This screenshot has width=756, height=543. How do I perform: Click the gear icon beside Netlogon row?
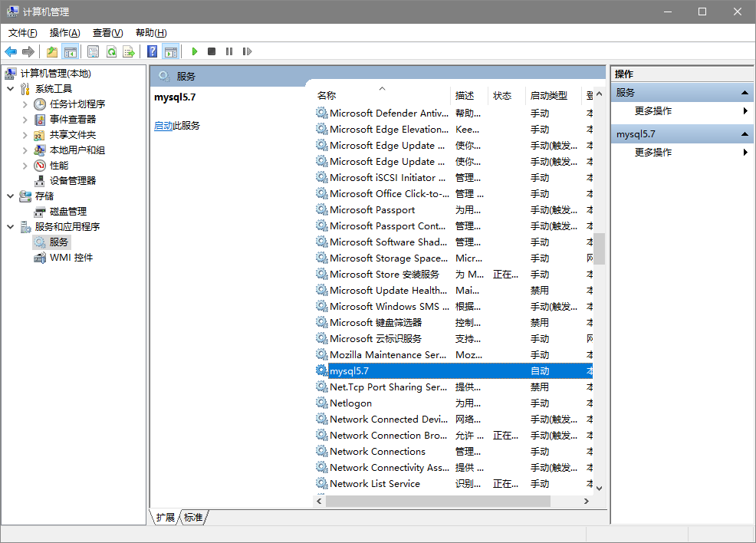point(321,403)
